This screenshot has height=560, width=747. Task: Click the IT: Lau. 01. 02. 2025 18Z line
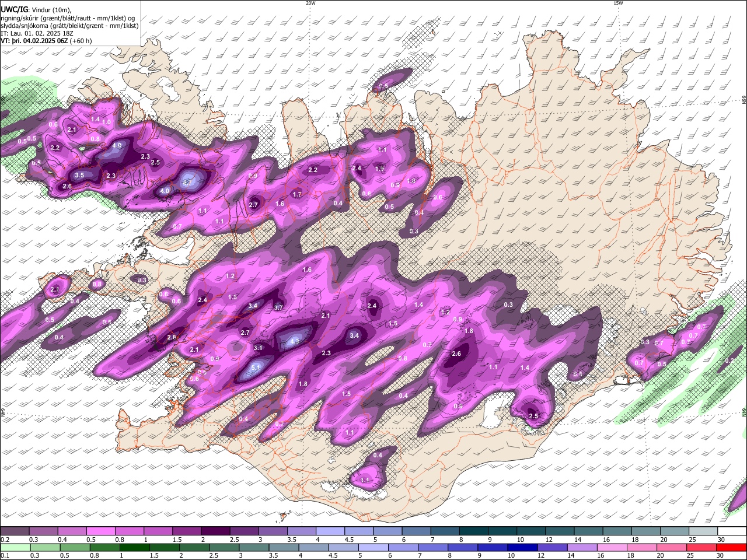coord(37,33)
